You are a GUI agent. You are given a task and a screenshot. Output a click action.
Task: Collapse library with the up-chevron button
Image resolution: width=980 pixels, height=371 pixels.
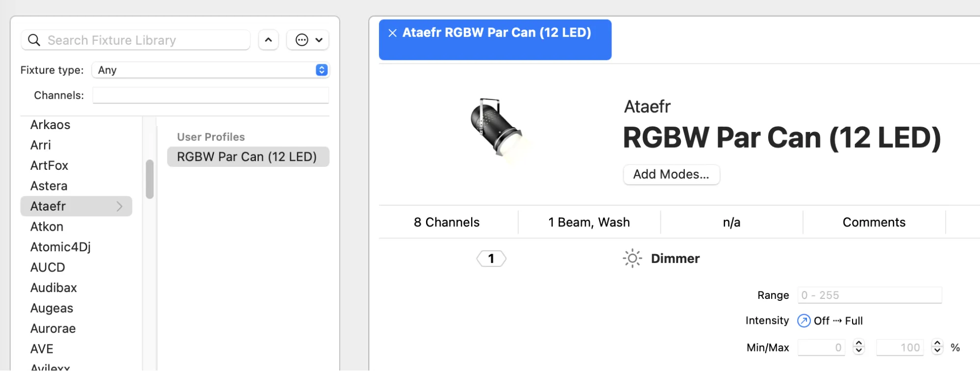click(x=268, y=40)
